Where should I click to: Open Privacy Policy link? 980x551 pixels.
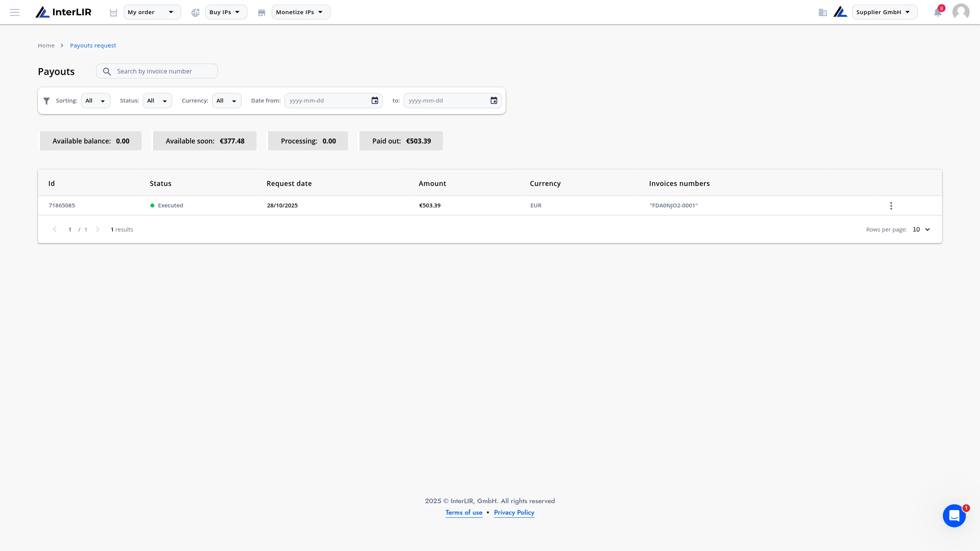pyautogui.click(x=514, y=513)
